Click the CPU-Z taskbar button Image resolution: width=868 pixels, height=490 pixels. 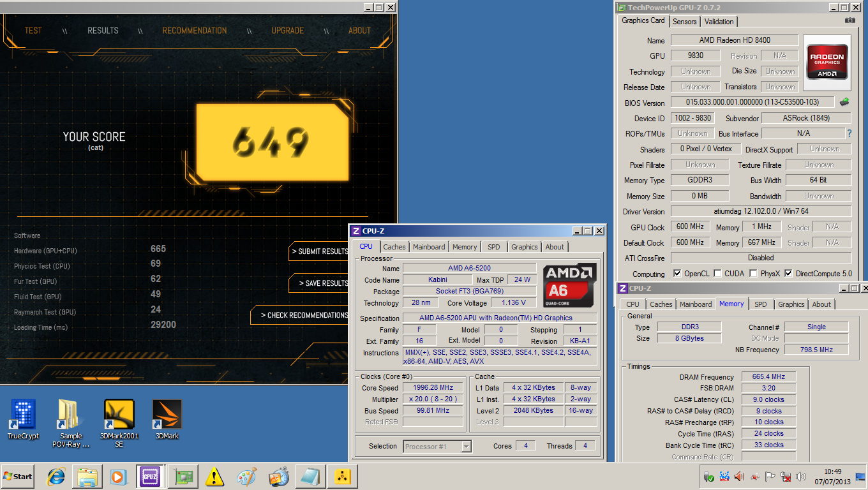[x=151, y=477]
